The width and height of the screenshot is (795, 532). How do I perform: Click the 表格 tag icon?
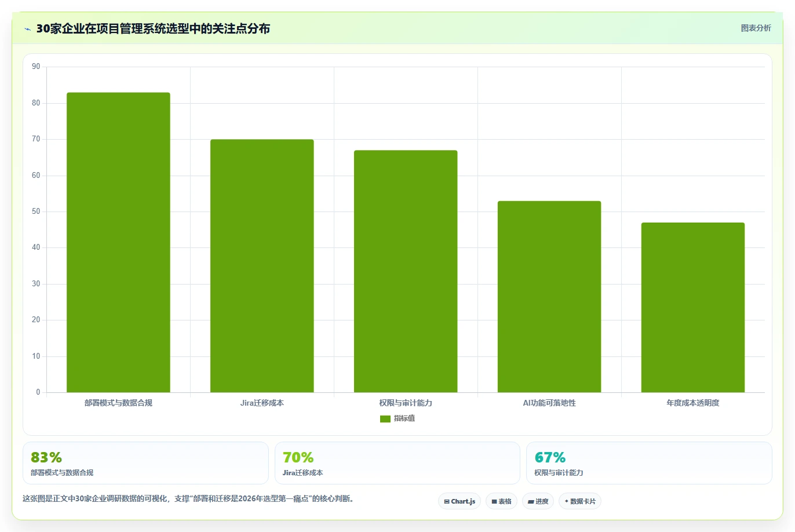[x=494, y=502]
